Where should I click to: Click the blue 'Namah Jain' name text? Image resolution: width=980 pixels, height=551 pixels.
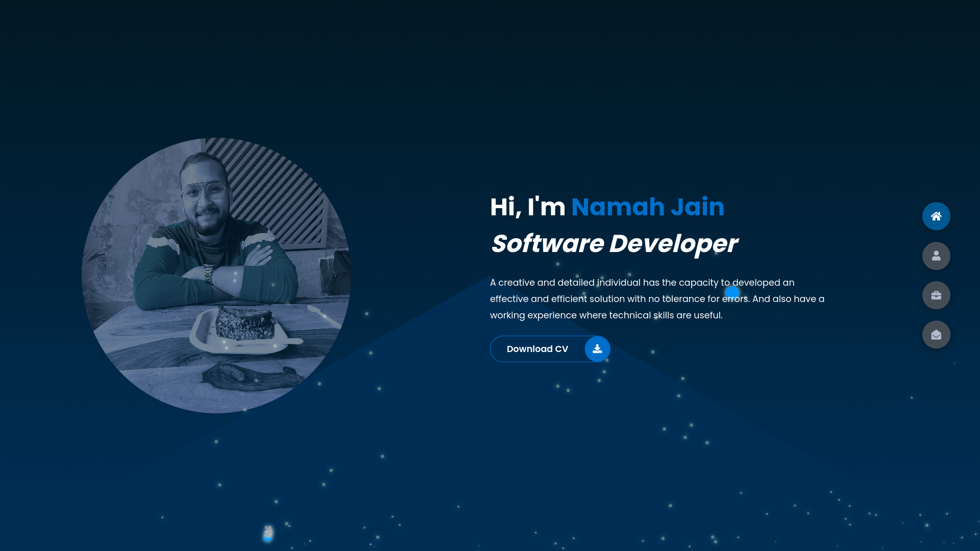[647, 207]
